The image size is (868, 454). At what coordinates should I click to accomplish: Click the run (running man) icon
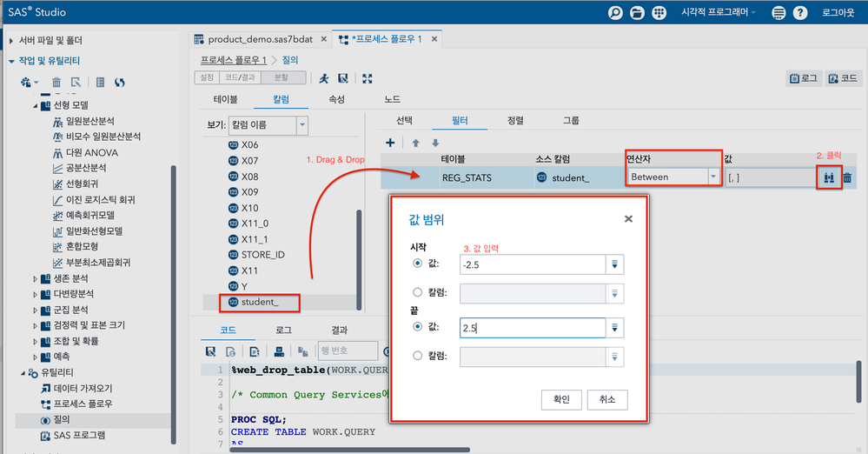[x=324, y=79]
